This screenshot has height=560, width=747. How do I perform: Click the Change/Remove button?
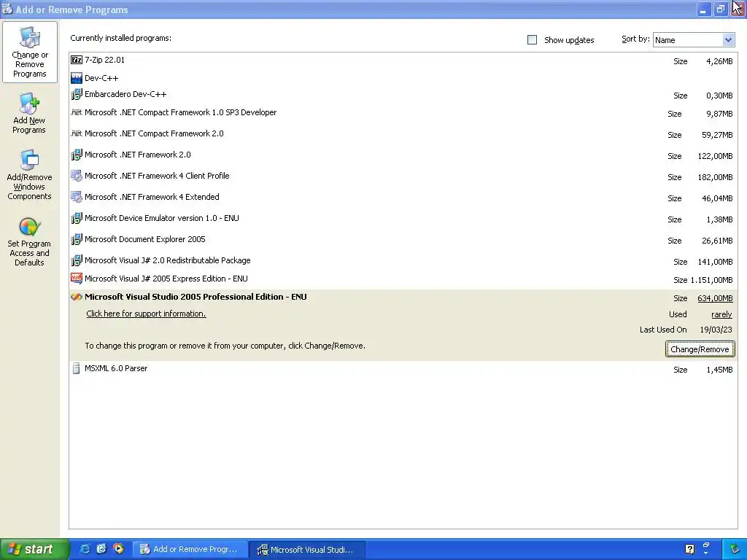pyautogui.click(x=700, y=349)
